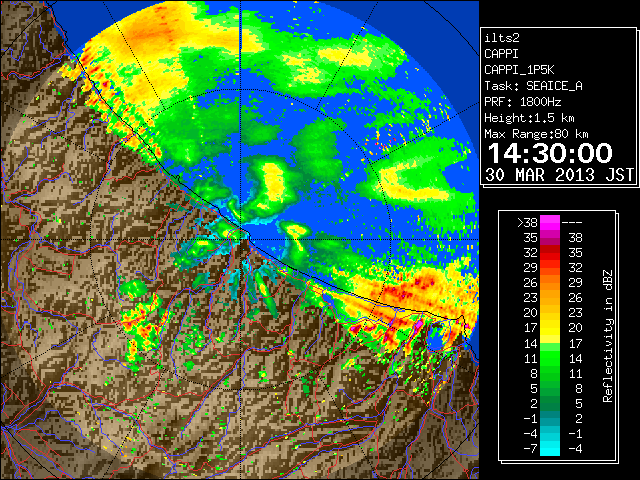This screenshot has height=480, width=640.
Task: Click the bright green 11 dBZ legend color
Action: (550, 358)
